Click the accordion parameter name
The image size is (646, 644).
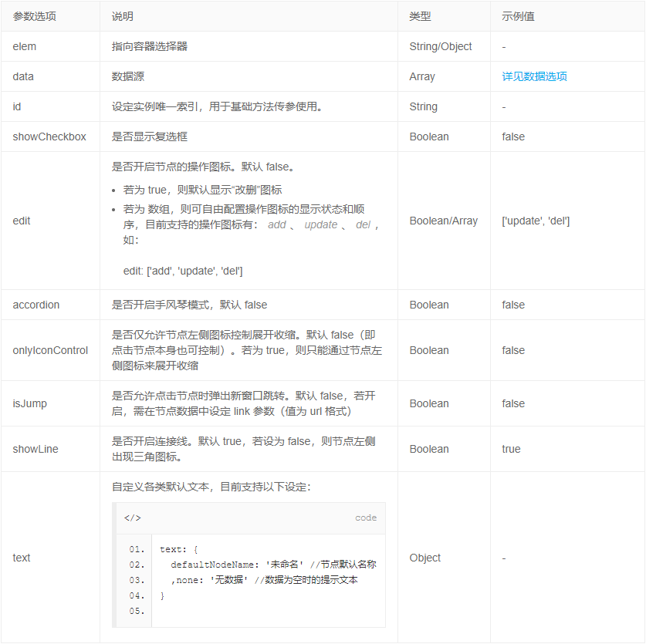36,305
